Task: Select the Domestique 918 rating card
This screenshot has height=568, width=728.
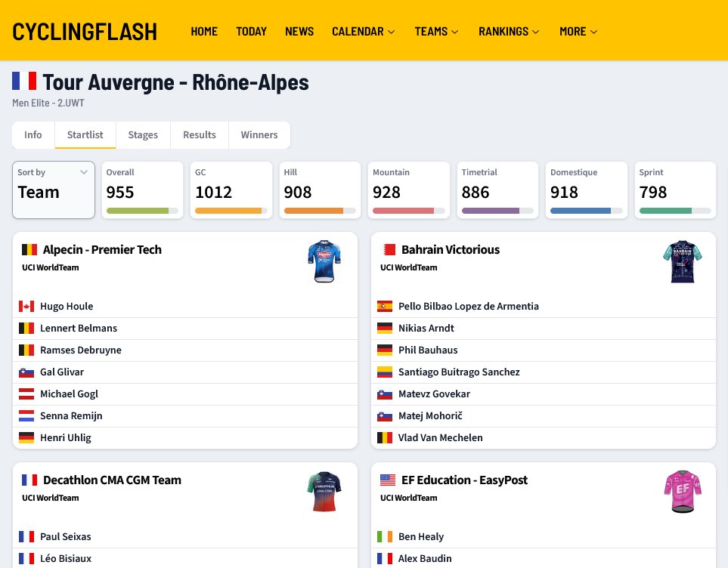Action: pyautogui.click(x=587, y=190)
